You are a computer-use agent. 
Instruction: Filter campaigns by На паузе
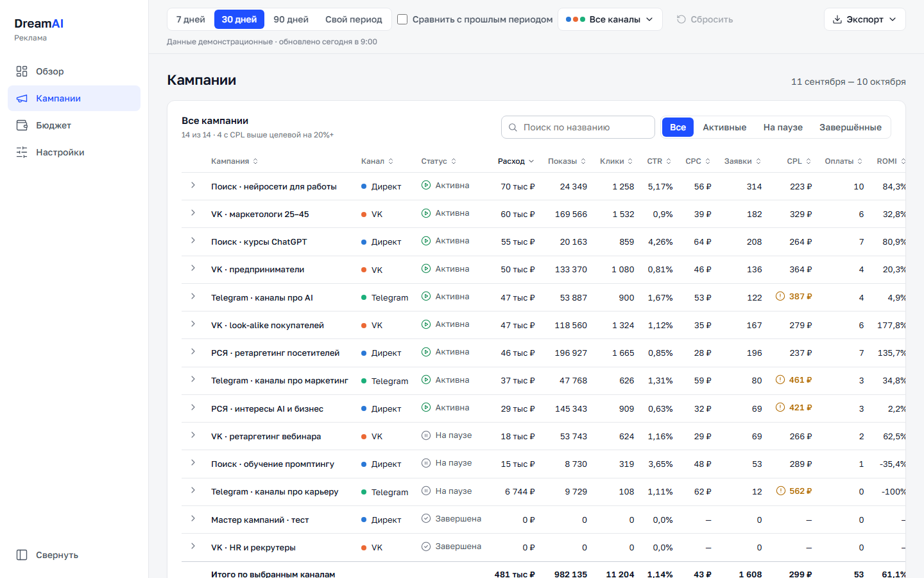(x=783, y=127)
